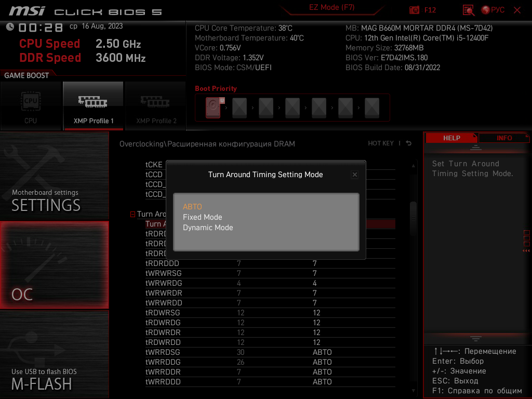Select the tRDRDDD timing row
The width and height of the screenshot is (532, 399).
(x=270, y=263)
